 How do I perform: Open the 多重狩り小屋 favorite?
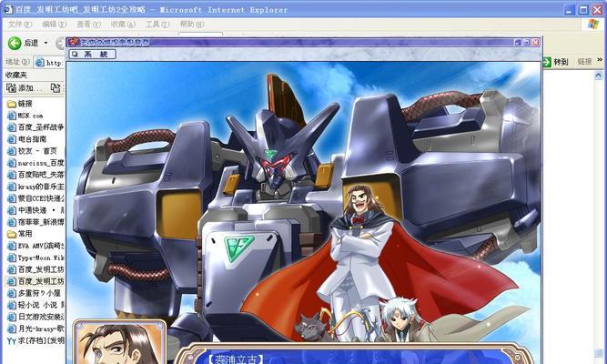pos(34,293)
